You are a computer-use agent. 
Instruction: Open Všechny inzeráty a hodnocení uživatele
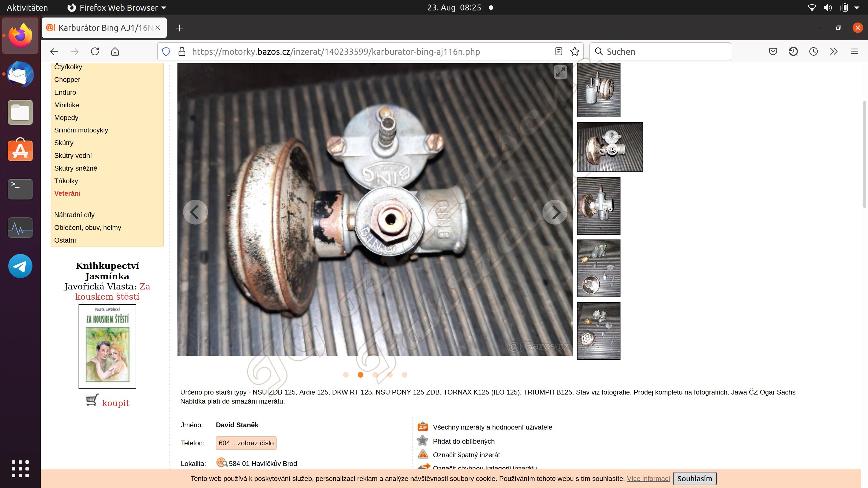(x=492, y=427)
